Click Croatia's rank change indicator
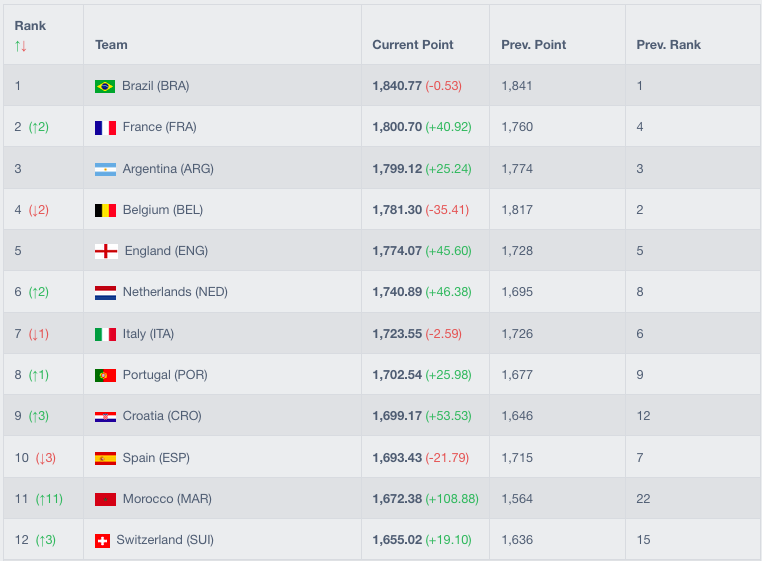This screenshot has height=561, width=762. 38,416
